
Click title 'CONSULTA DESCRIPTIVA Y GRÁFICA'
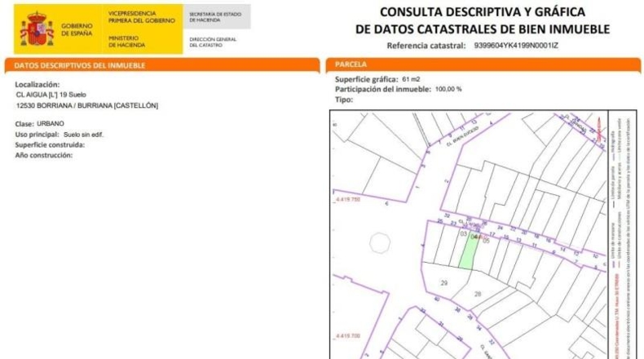click(x=482, y=12)
